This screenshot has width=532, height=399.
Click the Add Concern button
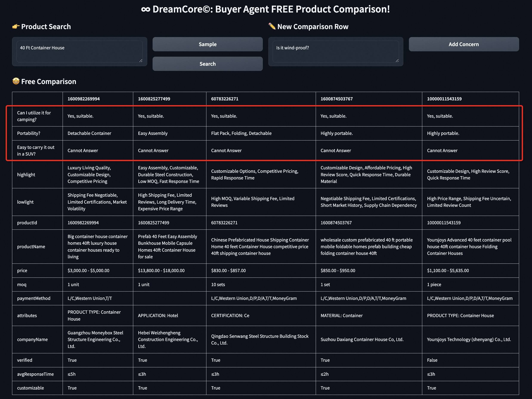point(464,44)
